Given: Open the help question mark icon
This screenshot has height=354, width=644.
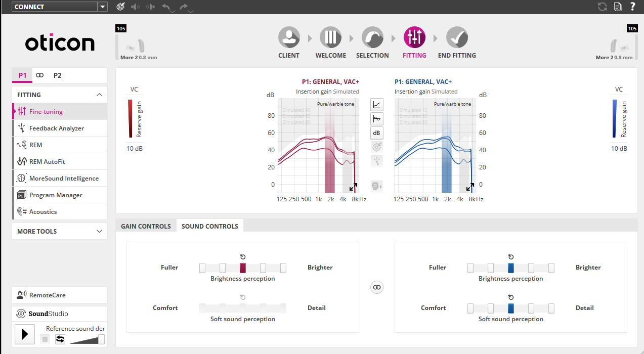Looking at the screenshot, I should click(x=632, y=7).
